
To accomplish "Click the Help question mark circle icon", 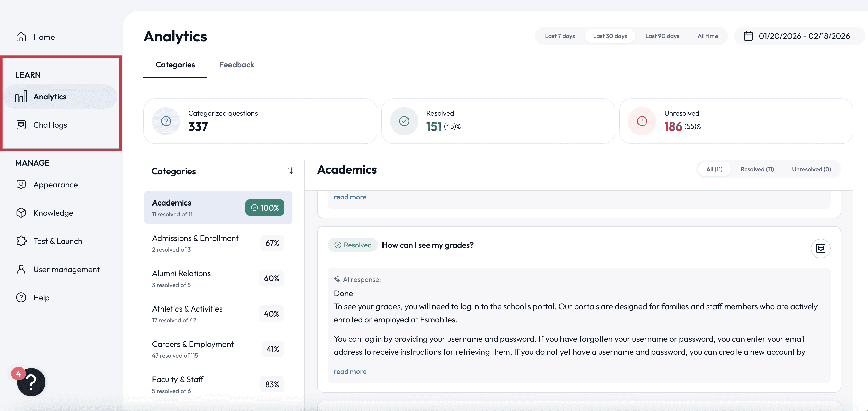I will (21, 297).
